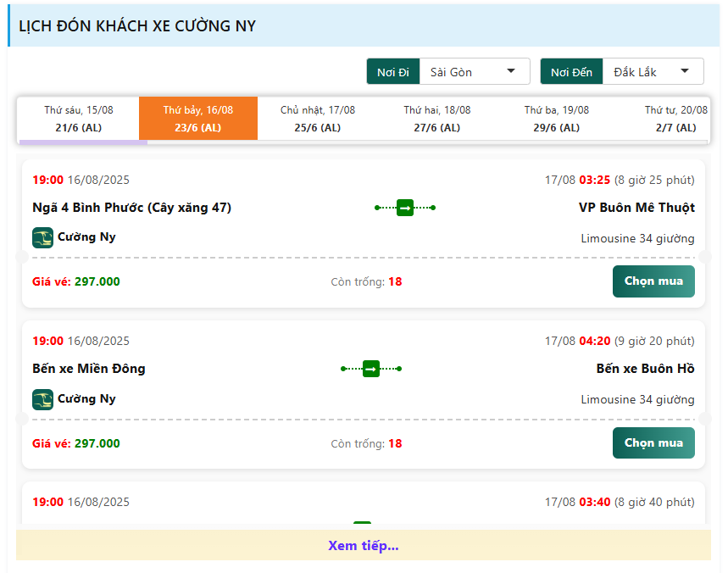Click the Cường Ny bus logo in first trip

point(42,237)
